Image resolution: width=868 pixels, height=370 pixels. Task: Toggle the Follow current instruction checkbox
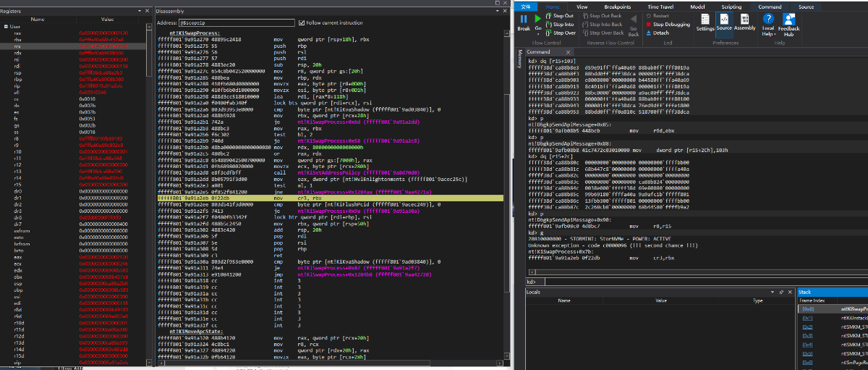[302, 23]
